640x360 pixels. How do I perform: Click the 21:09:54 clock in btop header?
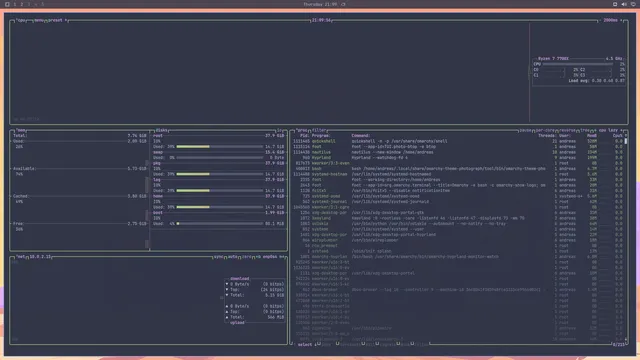pyautogui.click(x=321, y=20)
